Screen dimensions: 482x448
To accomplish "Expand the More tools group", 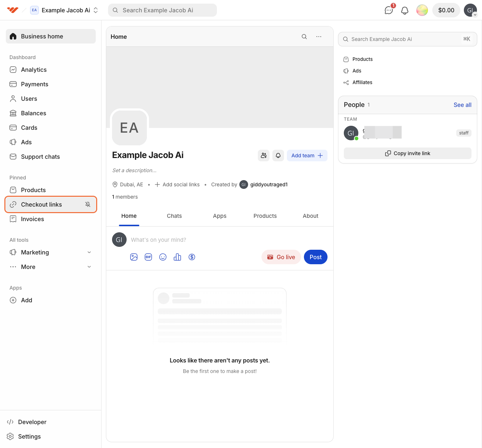I will pyautogui.click(x=51, y=267).
